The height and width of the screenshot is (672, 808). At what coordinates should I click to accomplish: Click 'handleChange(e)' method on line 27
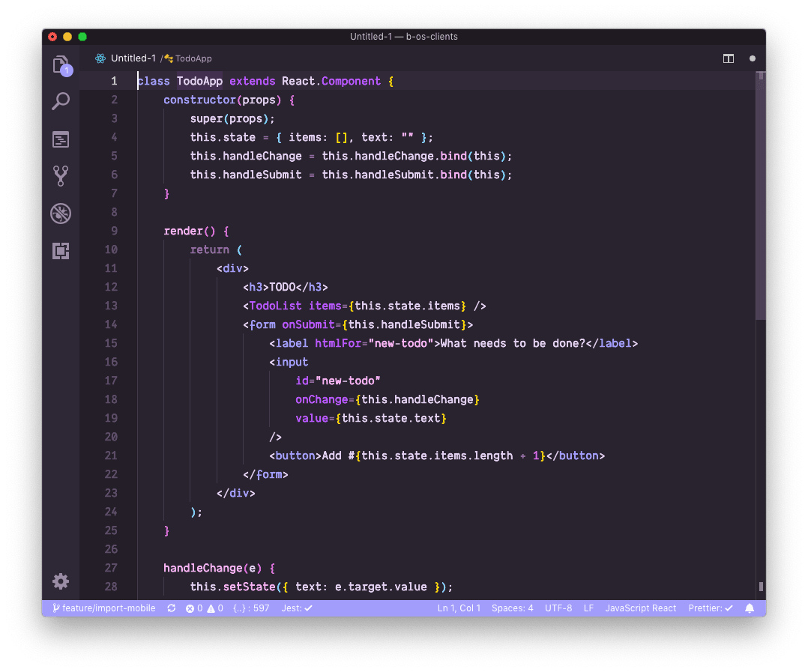(x=212, y=568)
